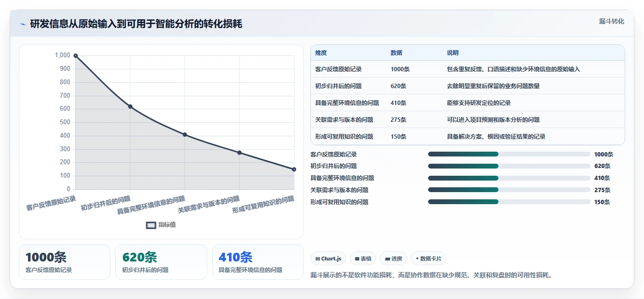
Task: Click description 可以进入项目预测和版本分析的问题
Action: pos(493,120)
